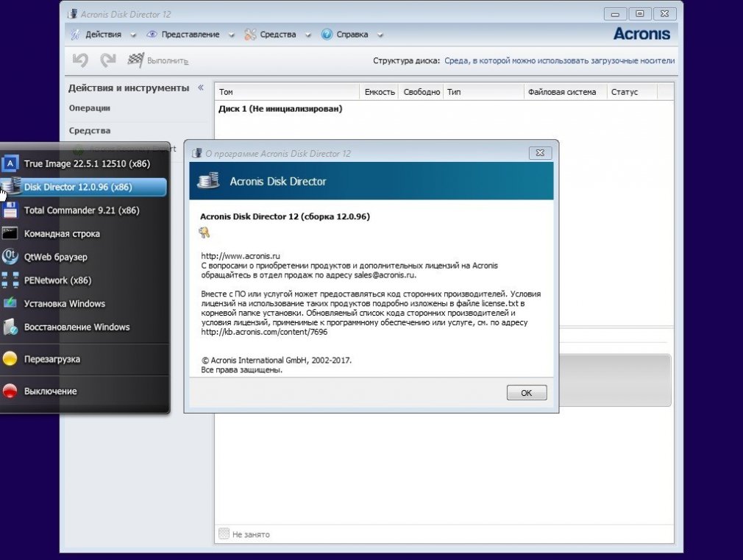Open the Представление menu
This screenshot has width=743, height=560.
[x=190, y=35]
